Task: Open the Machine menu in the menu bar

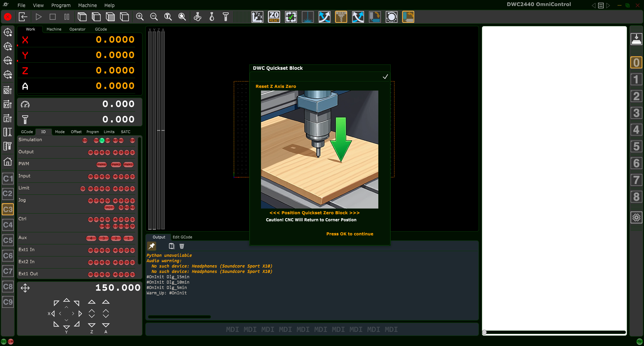Action: (x=87, y=5)
